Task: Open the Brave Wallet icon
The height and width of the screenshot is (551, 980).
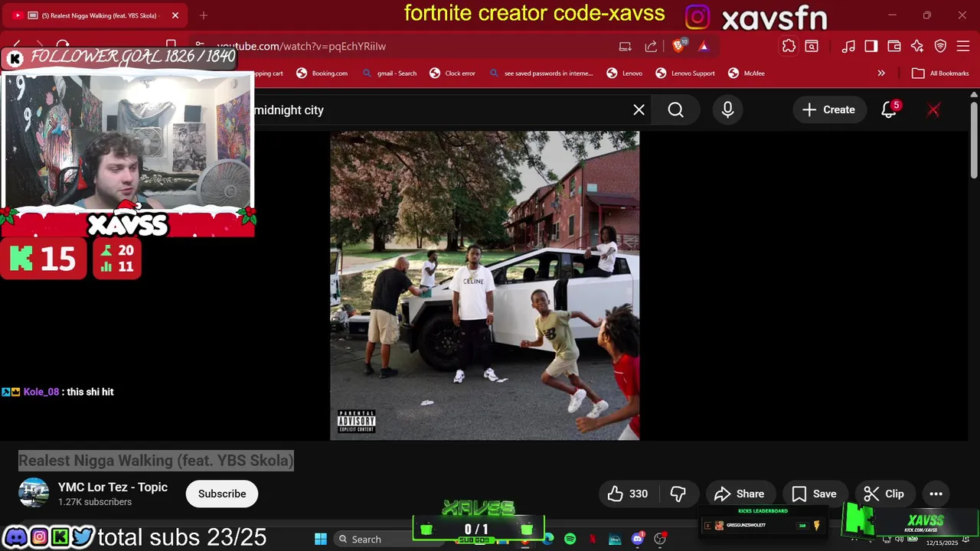Action: tap(894, 46)
